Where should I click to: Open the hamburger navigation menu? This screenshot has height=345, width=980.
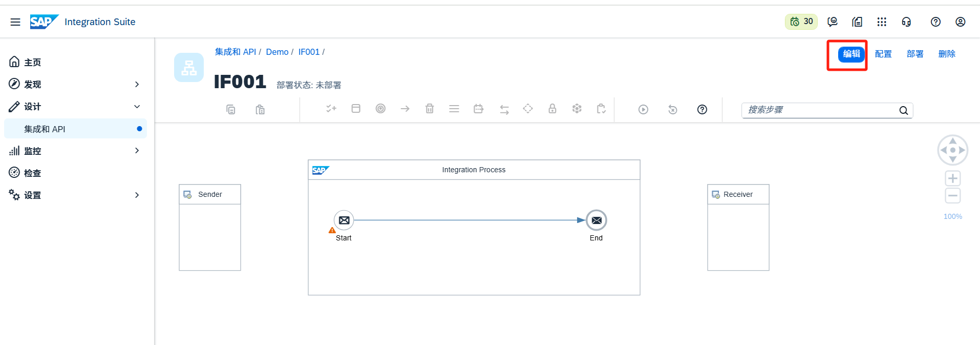pos(15,22)
